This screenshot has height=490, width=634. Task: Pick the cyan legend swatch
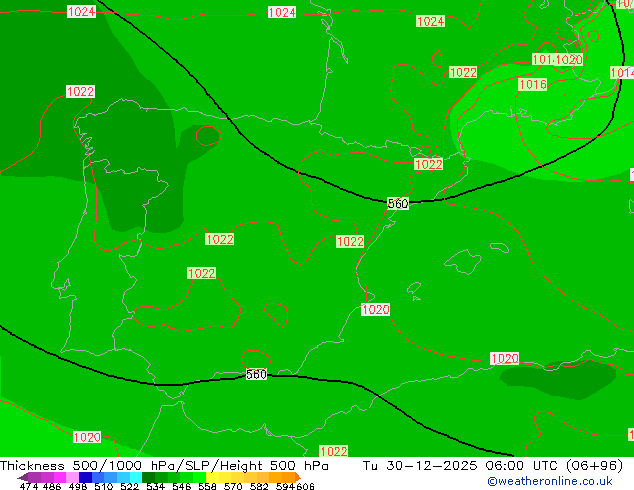pos(136,477)
